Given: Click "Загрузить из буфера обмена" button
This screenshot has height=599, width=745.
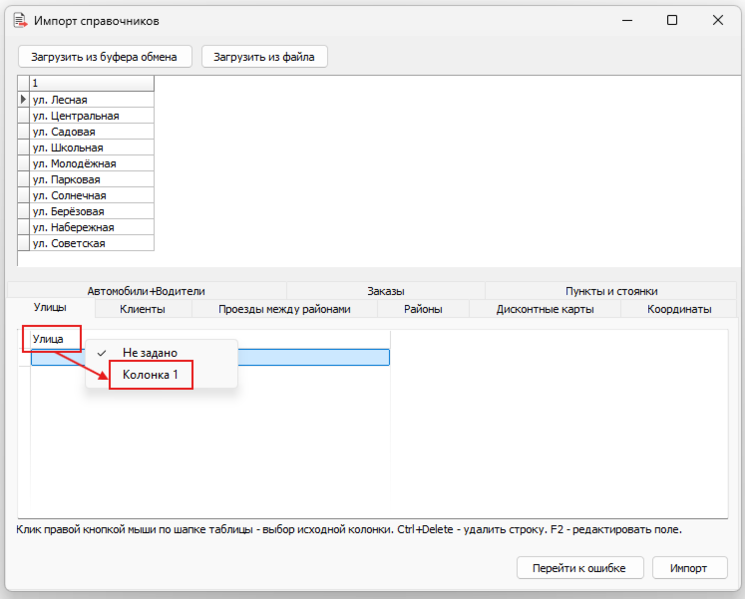Looking at the screenshot, I should click(105, 57).
